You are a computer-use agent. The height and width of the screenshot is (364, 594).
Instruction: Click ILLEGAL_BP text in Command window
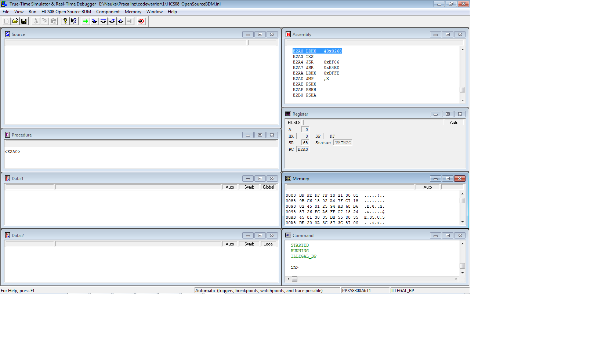pyautogui.click(x=304, y=256)
